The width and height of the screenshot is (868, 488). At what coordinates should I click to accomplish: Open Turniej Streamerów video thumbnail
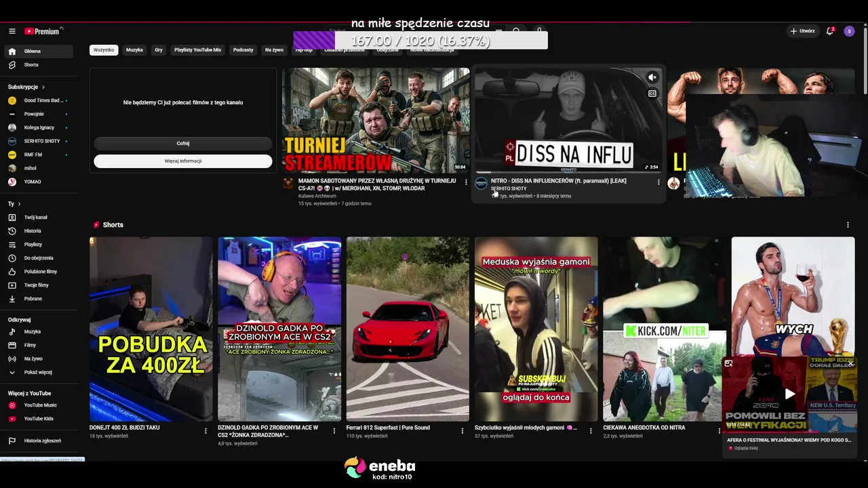376,120
